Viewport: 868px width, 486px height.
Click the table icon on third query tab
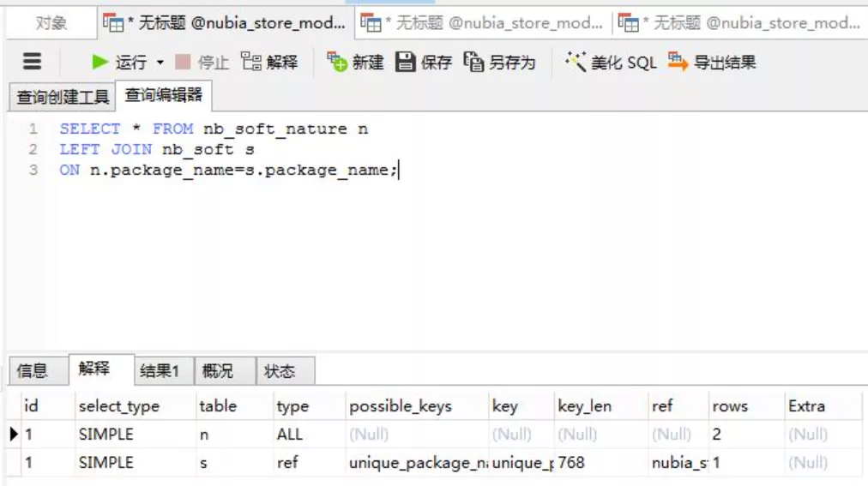click(x=628, y=22)
